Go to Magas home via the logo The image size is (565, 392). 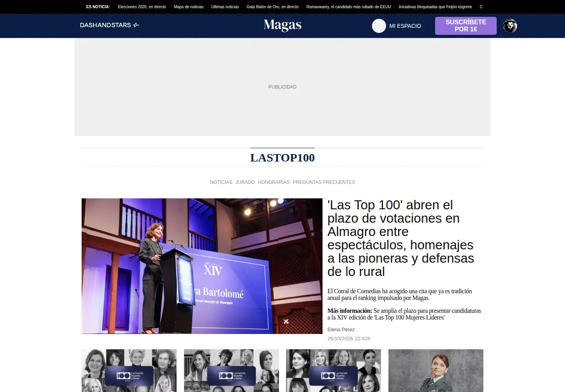click(x=282, y=25)
